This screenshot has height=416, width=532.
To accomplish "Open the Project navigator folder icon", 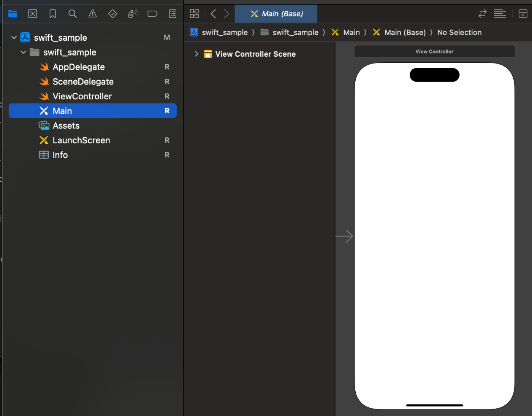I will [x=13, y=14].
